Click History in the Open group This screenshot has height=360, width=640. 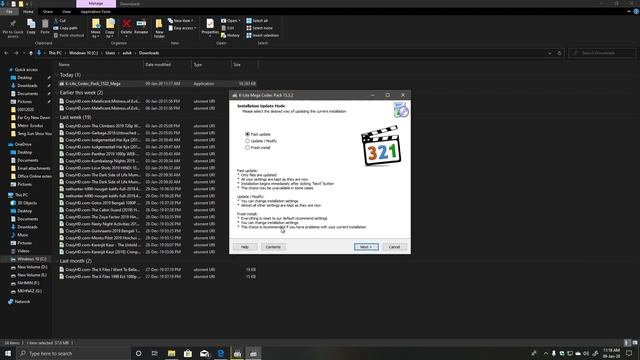(230, 36)
